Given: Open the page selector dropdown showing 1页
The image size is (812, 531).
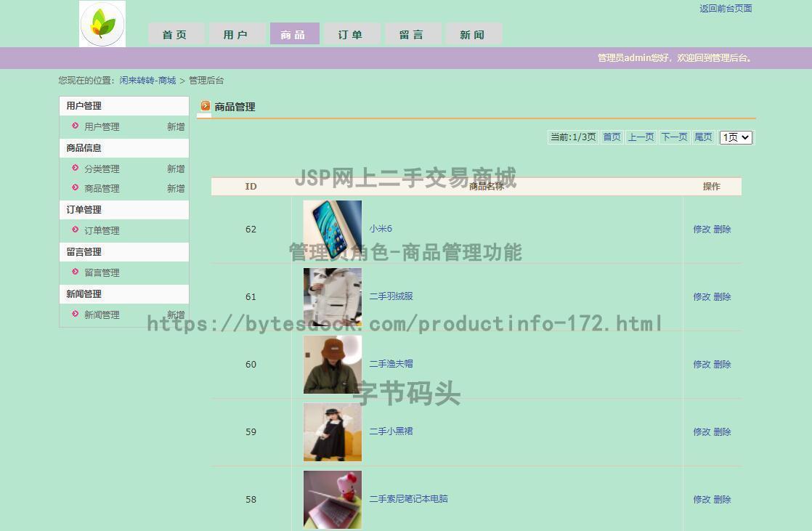Looking at the screenshot, I should click(x=735, y=137).
